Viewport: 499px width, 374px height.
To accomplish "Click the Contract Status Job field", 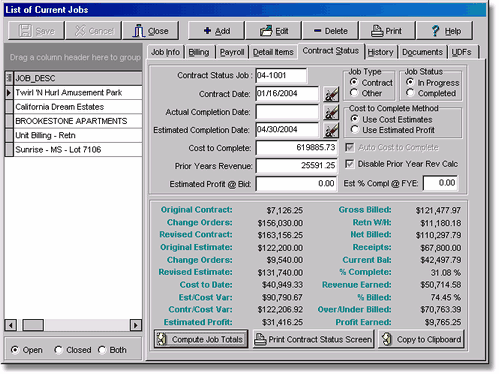I will point(281,76).
